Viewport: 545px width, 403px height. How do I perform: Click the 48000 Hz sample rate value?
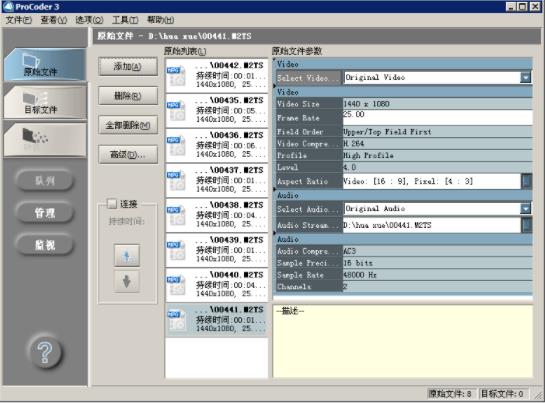(x=437, y=275)
